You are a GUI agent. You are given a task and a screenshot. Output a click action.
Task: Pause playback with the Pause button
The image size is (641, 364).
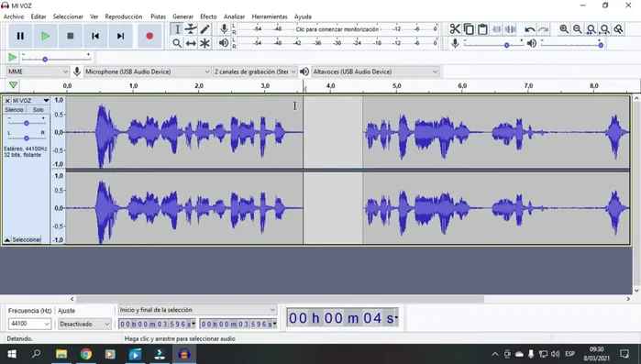[x=20, y=36]
